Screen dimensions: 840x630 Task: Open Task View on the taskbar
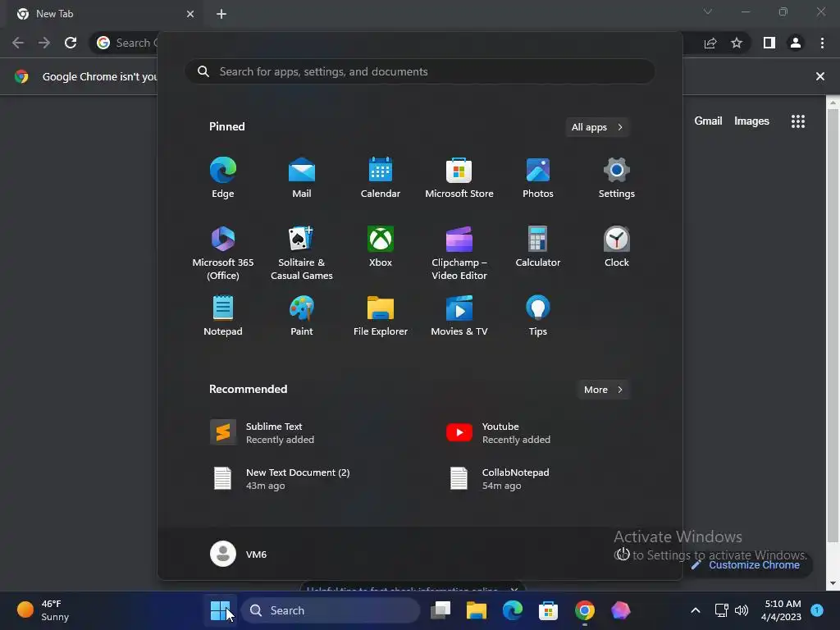[x=441, y=610]
